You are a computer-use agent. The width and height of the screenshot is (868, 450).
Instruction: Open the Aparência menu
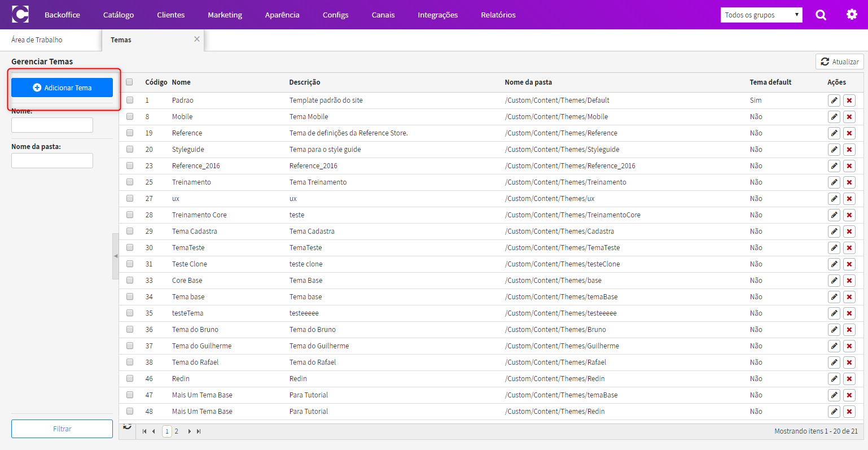pyautogui.click(x=282, y=15)
